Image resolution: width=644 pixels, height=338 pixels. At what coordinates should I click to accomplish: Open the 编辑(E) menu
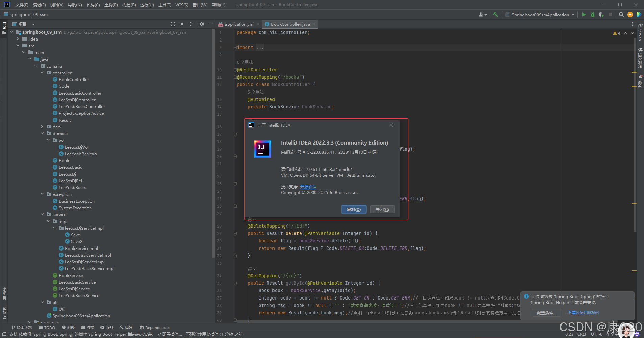click(x=39, y=5)
